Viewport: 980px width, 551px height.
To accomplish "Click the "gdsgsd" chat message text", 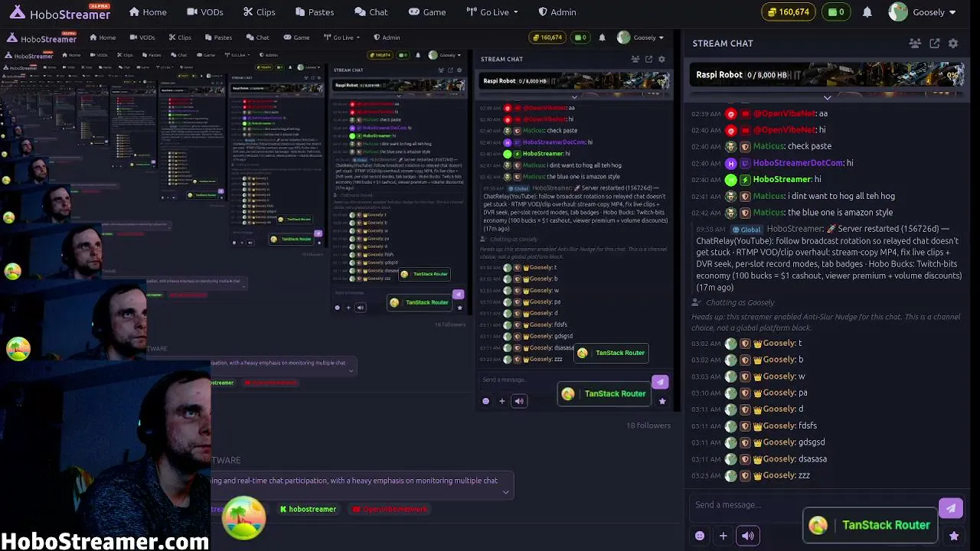I will pyautogui.click(x=812, y=443).
